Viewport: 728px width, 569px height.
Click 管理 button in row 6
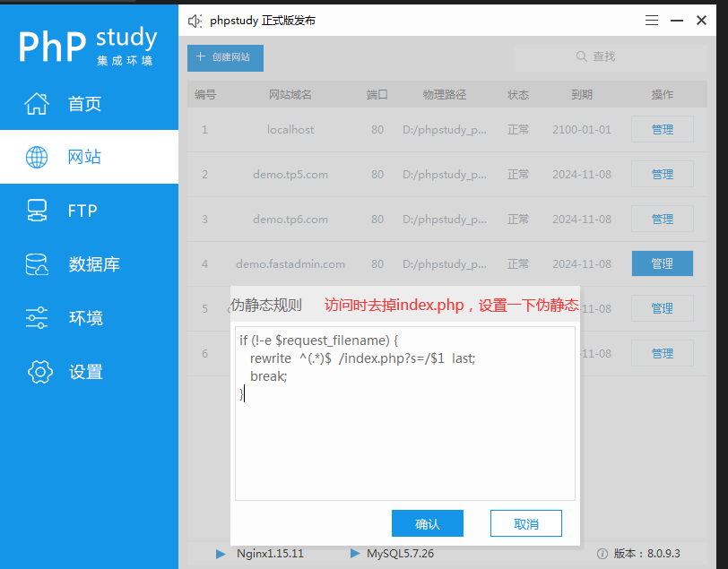[x=662, y=353]
